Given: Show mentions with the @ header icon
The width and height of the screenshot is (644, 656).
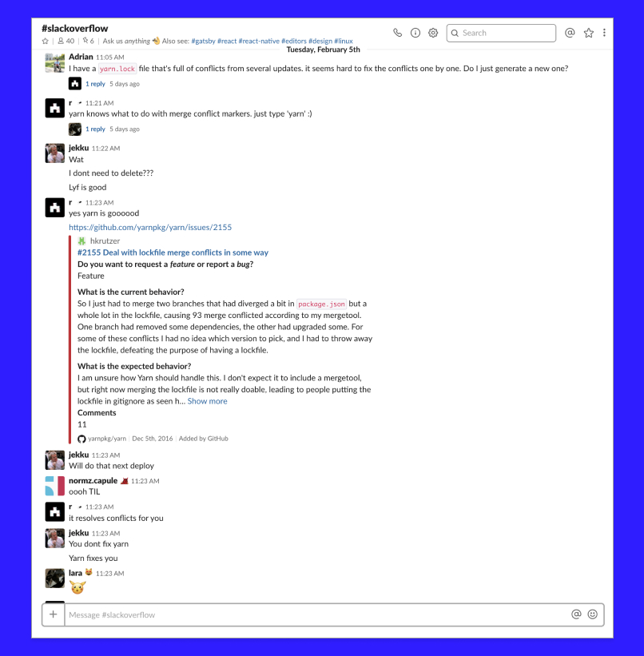Looking at the screenshot, I should (570, 33).
